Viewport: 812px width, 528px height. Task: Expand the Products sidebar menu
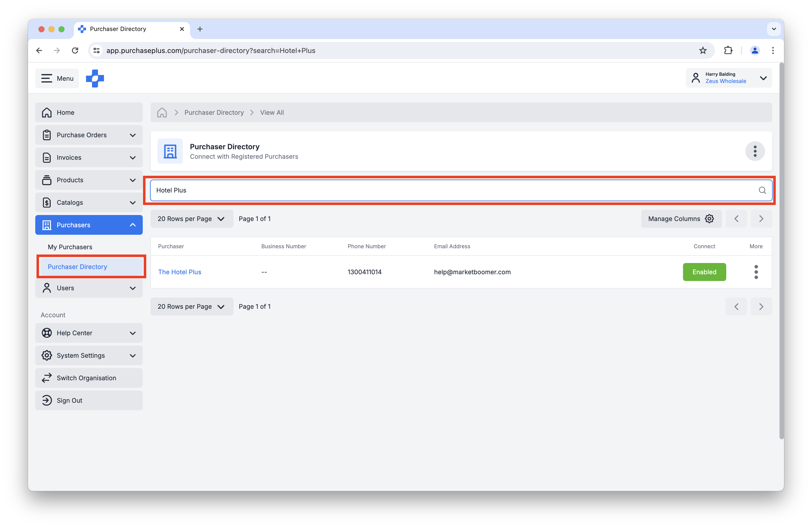click(x=89, y=180)
